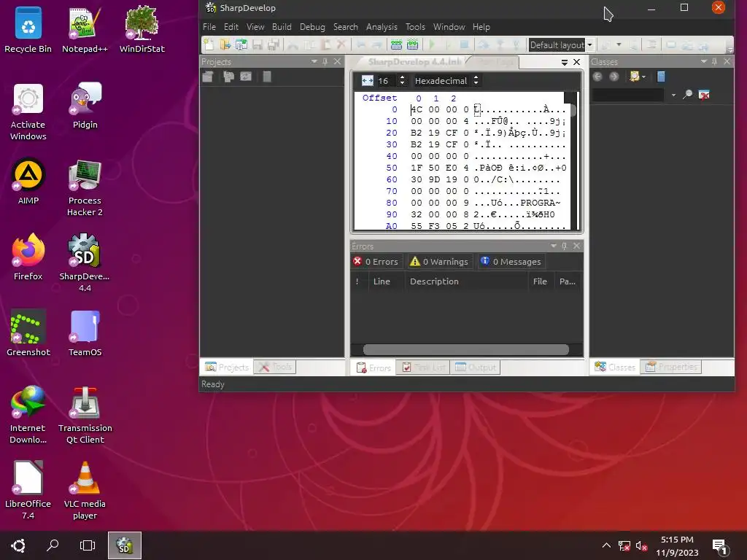Open the Greenshot desktop shortcut

tap(28, 332)
